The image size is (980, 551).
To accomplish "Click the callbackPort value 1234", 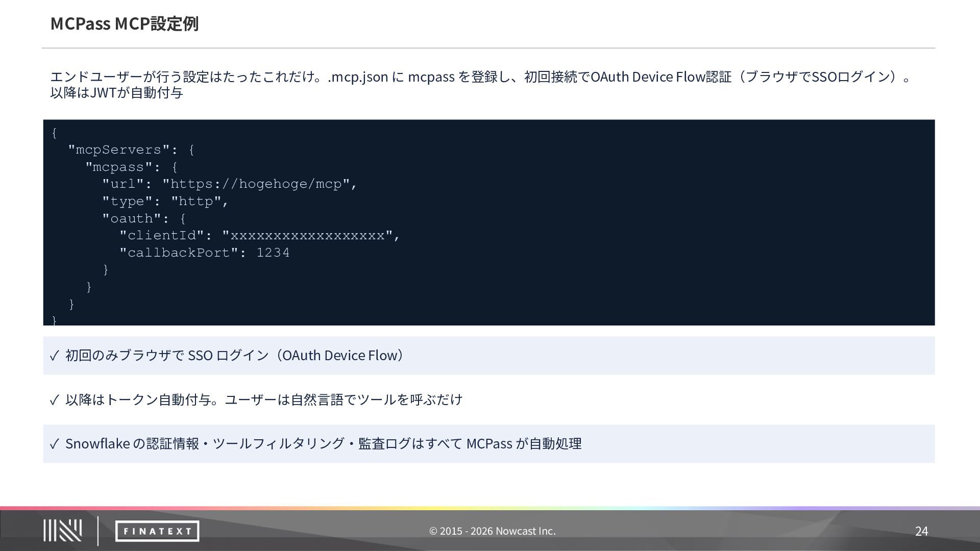I will pyautogui.click(x=273, y=253).
